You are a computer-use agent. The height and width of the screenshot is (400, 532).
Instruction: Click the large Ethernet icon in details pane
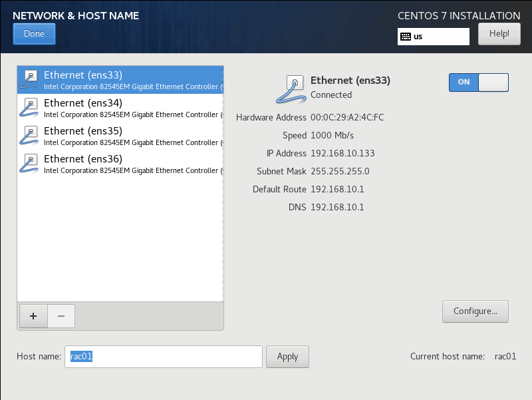pos(291,89)
